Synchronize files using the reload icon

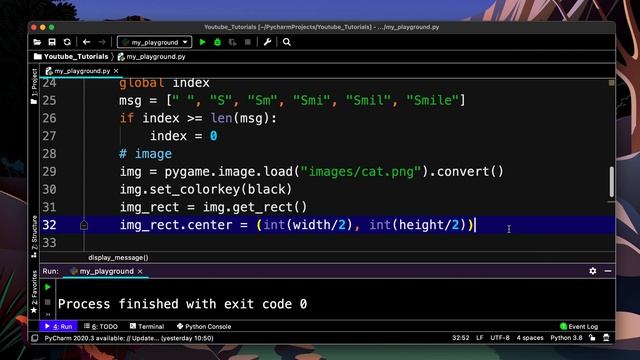[67, 42]
